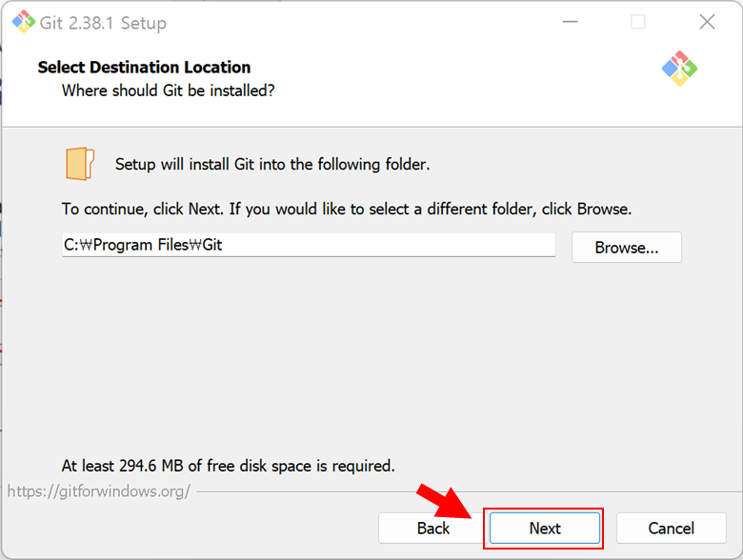
Task: Click the "At least 294.6 MB" disk space text
Action: click(x=228, y=466)
